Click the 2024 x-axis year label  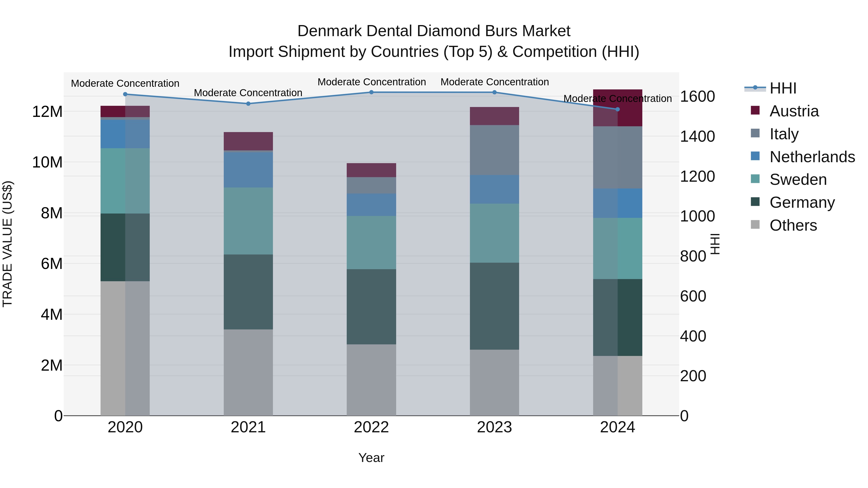618,427
